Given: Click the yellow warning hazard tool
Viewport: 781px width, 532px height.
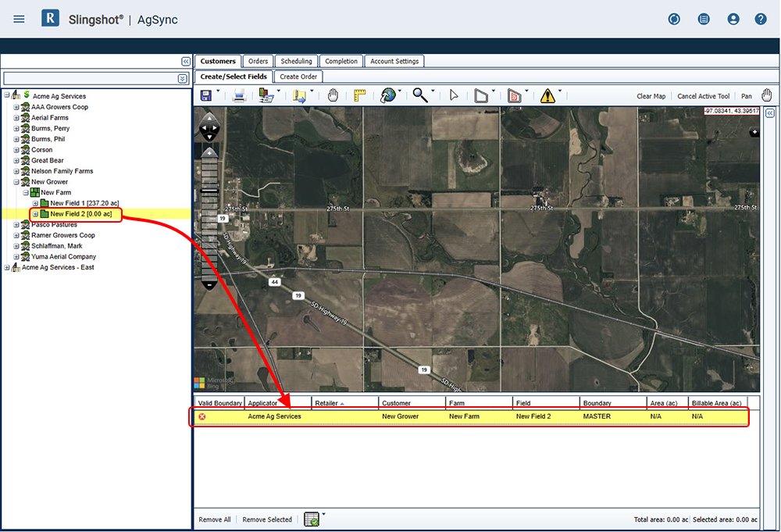Looking at the screenshot, I should (x=547, y=95).
